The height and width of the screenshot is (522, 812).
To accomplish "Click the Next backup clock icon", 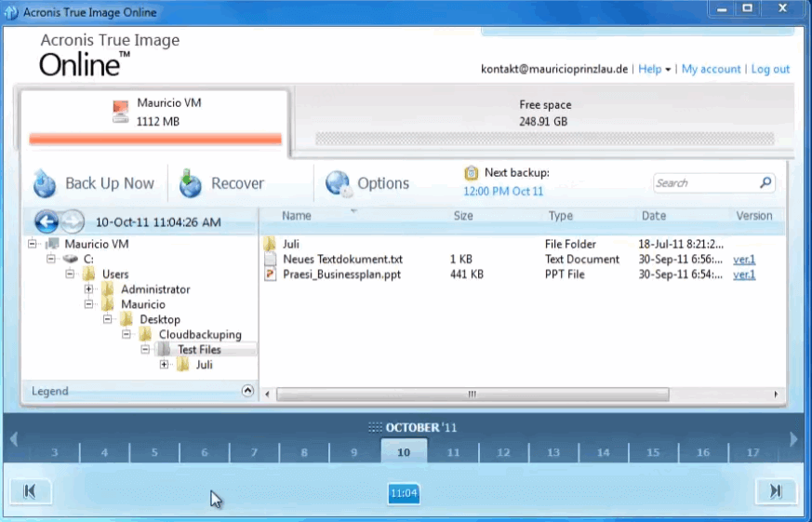I will 471,173.
